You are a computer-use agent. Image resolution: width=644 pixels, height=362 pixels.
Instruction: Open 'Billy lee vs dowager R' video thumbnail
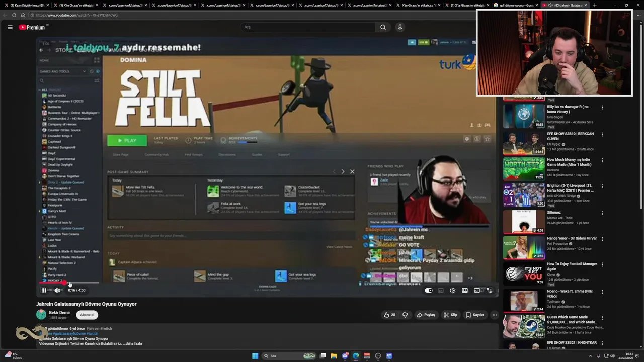(x=524, y=116)
